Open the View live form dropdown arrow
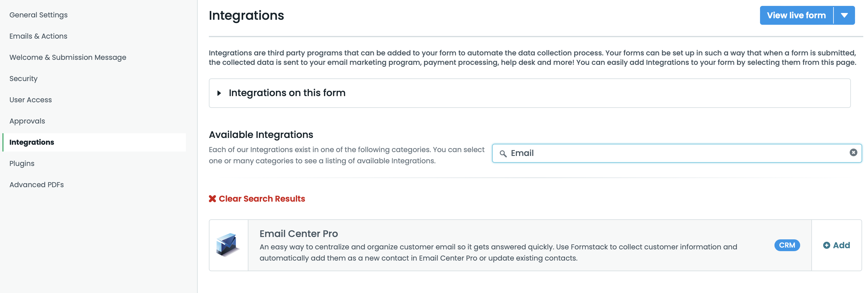The width and height of the screenshot is (868, 293). pyautogui.click(x=844, y=16)
